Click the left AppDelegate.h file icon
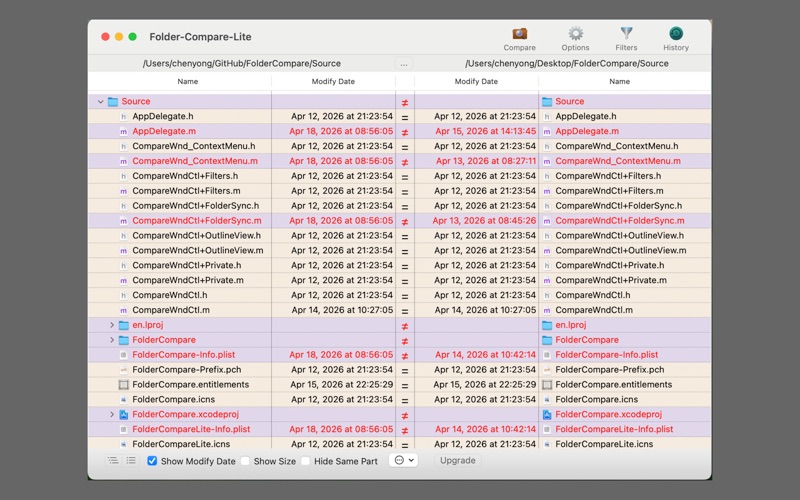 pos(123,116)
